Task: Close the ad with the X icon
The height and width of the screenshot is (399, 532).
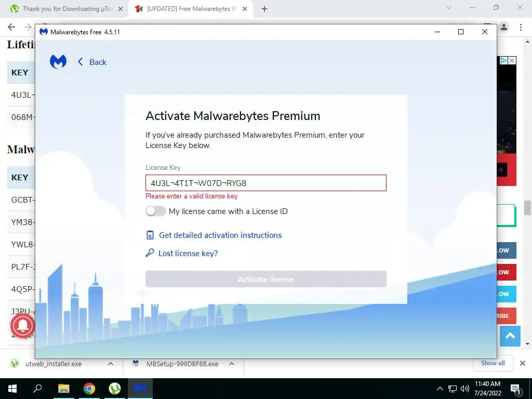Action: tap(512, 60)
